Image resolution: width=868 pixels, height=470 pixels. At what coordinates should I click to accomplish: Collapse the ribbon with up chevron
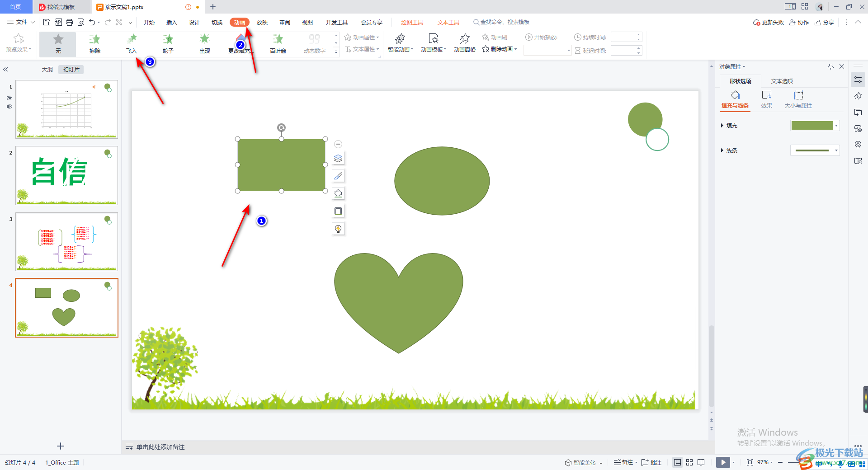point(858,22)
